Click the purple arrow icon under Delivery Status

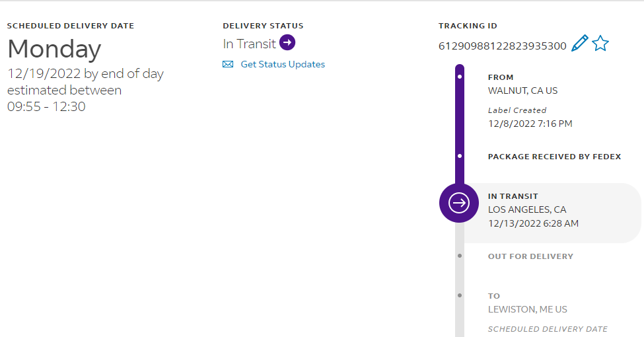(x=287, y=43)
